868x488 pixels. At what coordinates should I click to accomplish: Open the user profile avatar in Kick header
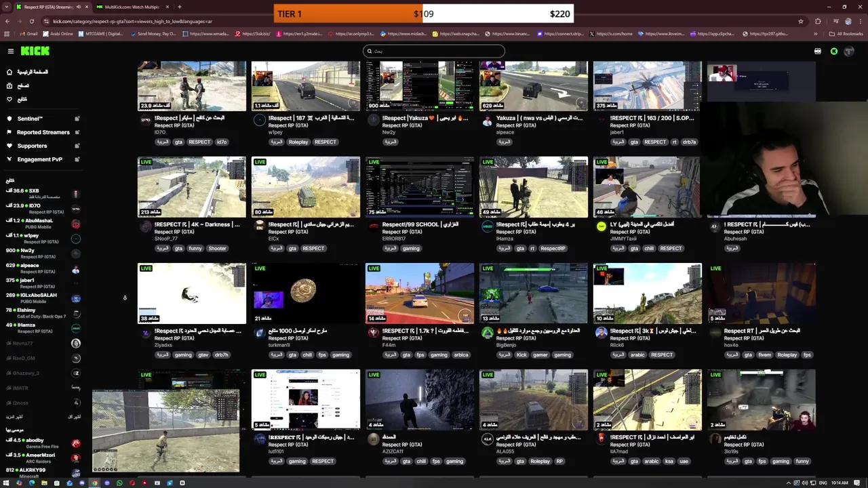coord(849,52)
